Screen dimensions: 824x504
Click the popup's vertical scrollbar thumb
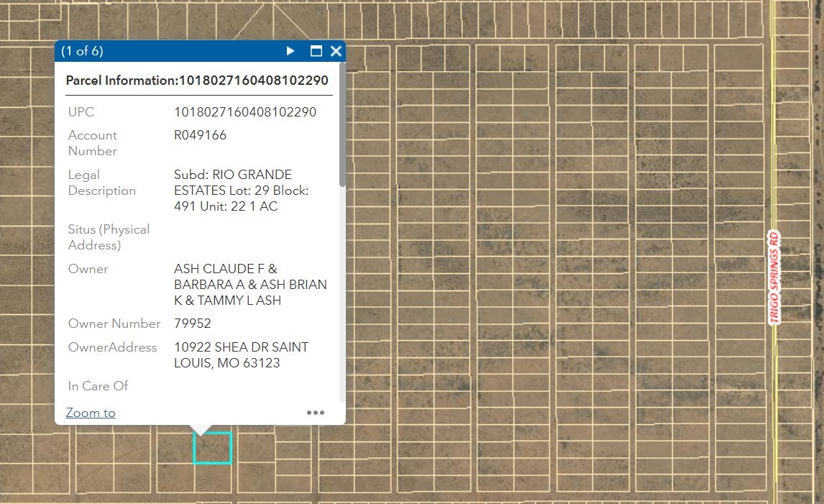pos(342,129)
